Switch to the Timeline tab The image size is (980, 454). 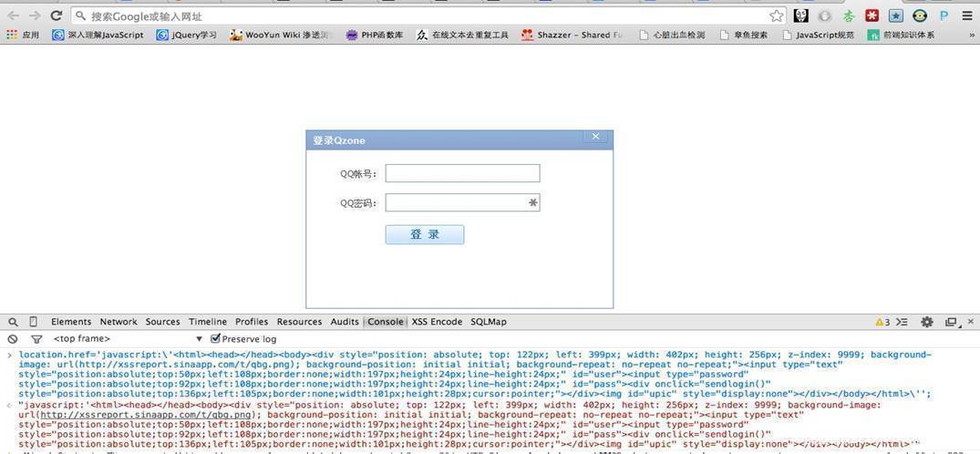pyautogui.click(x=208, y=322)
